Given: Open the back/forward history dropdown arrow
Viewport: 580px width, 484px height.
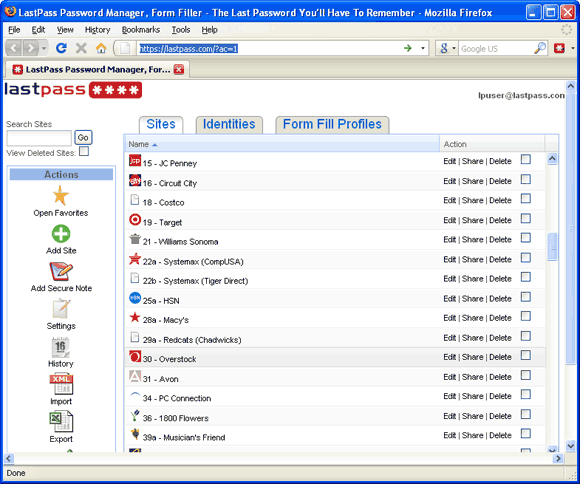Looking at the screenshot, I should pos(44,48).
